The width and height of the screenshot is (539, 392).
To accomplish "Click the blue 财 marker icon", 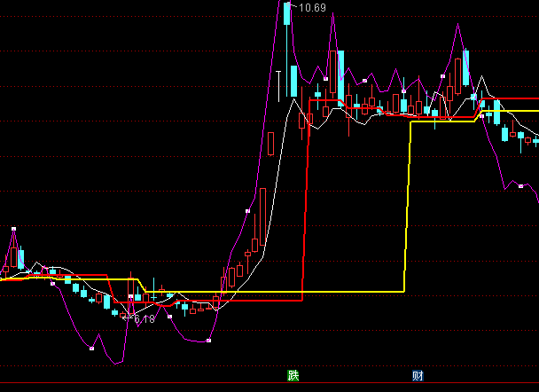I will click(x=418, y=375).
